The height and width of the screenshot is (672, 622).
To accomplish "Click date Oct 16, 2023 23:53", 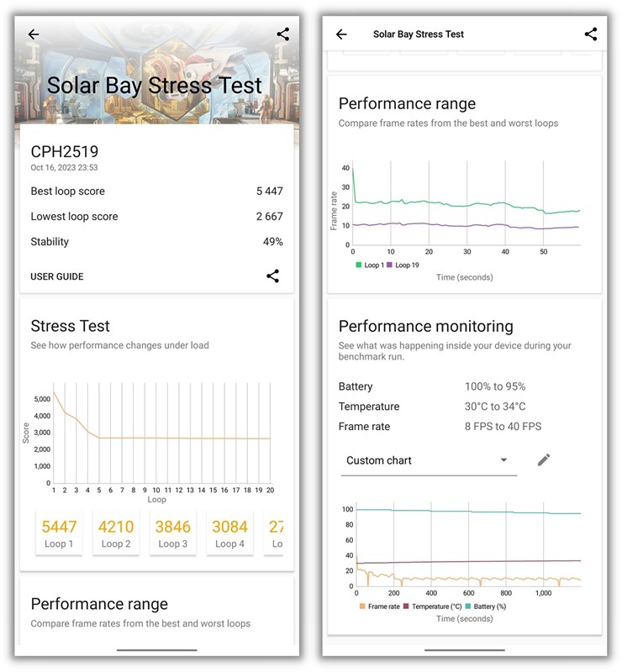I will tap(64, 167).
